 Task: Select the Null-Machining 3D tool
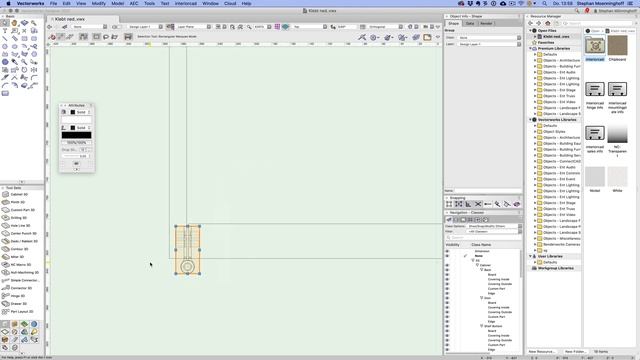tap(21, 273)
